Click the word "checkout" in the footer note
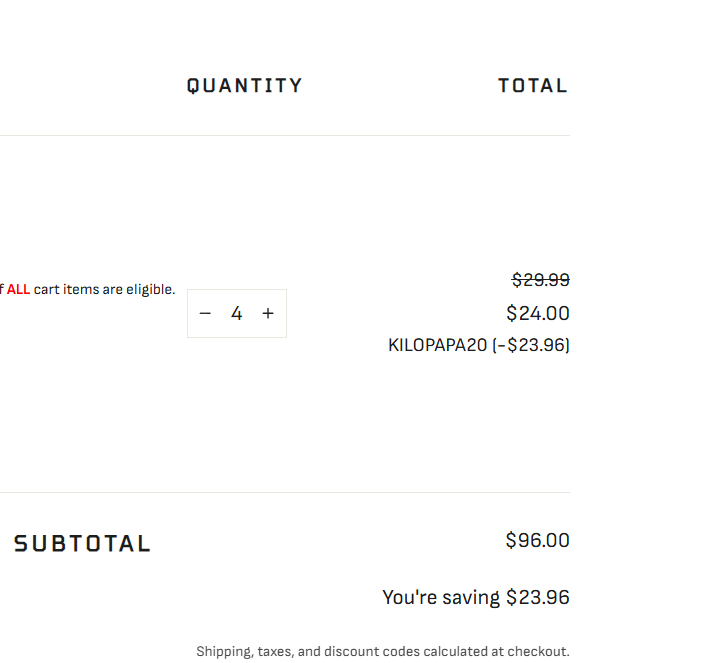 pyautogui.click(x=540, y=651)
